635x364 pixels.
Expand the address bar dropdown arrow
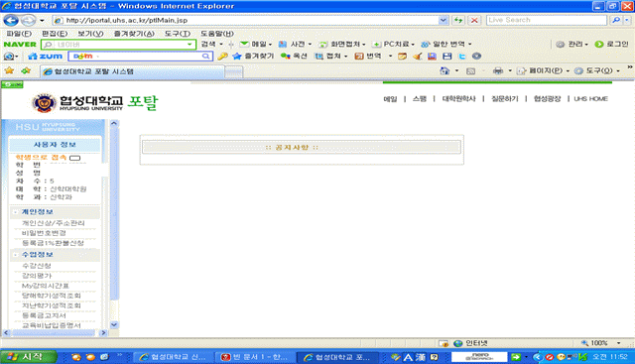(x=444, y=20)
